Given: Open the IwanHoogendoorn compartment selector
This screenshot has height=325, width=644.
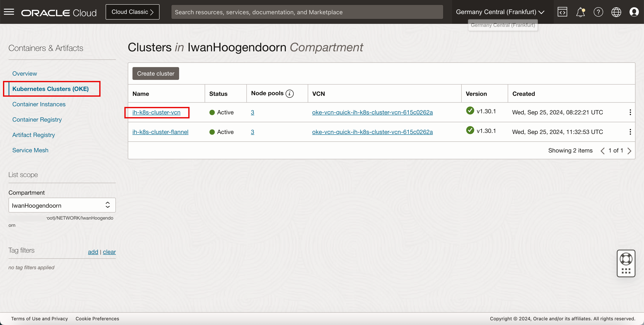Looking at the screenshot, I should point(62,205).
